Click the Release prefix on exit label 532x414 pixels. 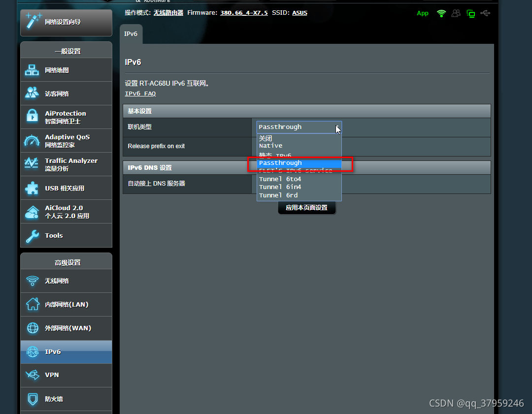tap(156, 146)
